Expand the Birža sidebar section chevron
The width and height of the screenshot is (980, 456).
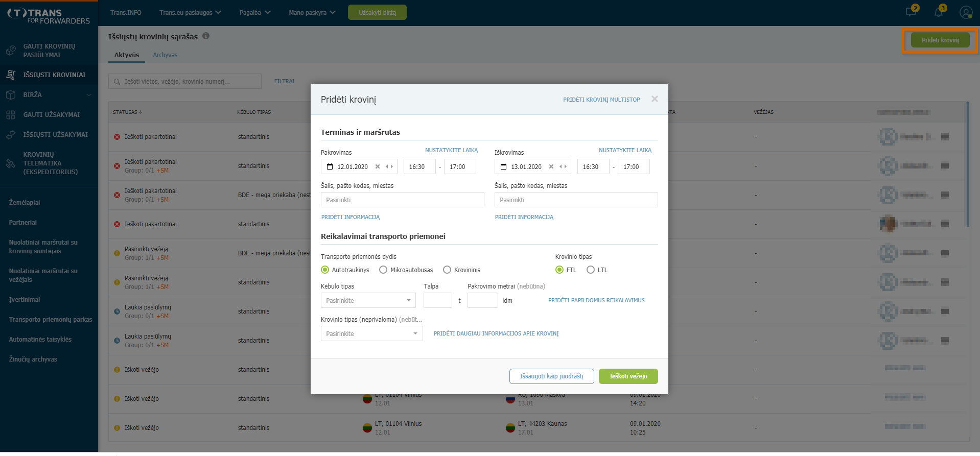point(89,95)
